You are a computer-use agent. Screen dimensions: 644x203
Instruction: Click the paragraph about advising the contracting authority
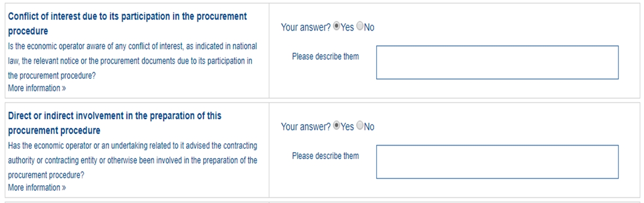[x=132, y=161]
